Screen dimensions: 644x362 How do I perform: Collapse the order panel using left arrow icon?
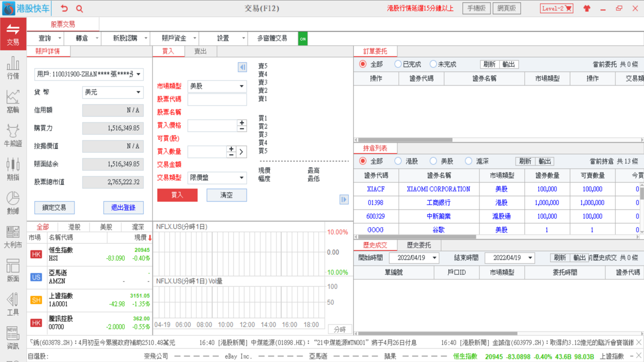click(243, 67)
